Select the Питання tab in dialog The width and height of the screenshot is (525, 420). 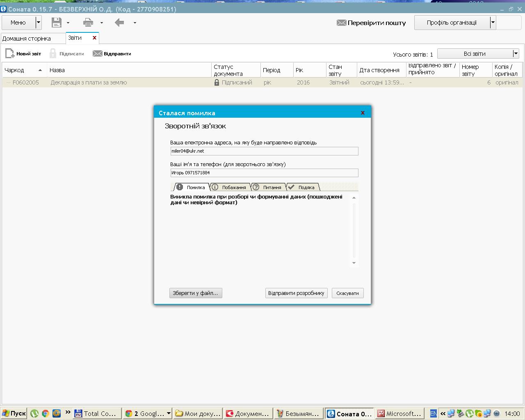(x=268, y=187)
